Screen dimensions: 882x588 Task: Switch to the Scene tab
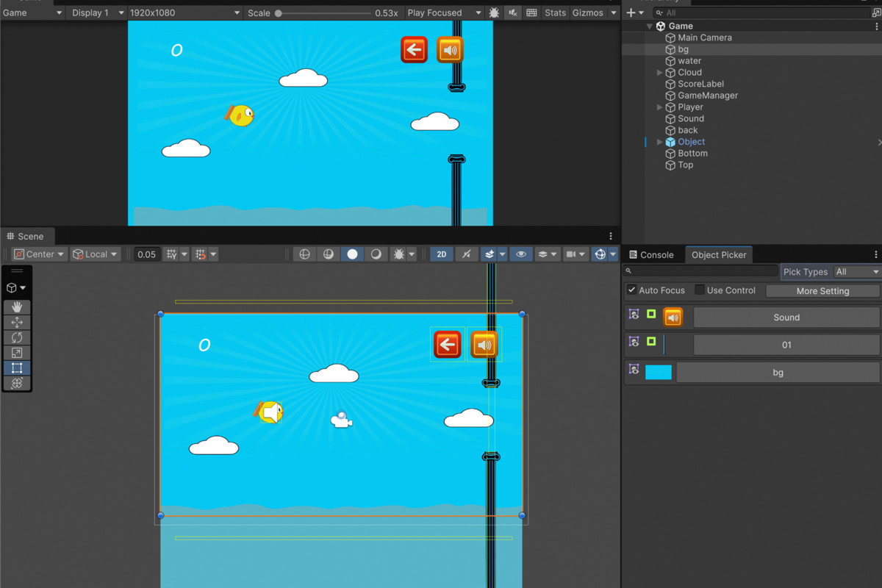pos(28,236)
